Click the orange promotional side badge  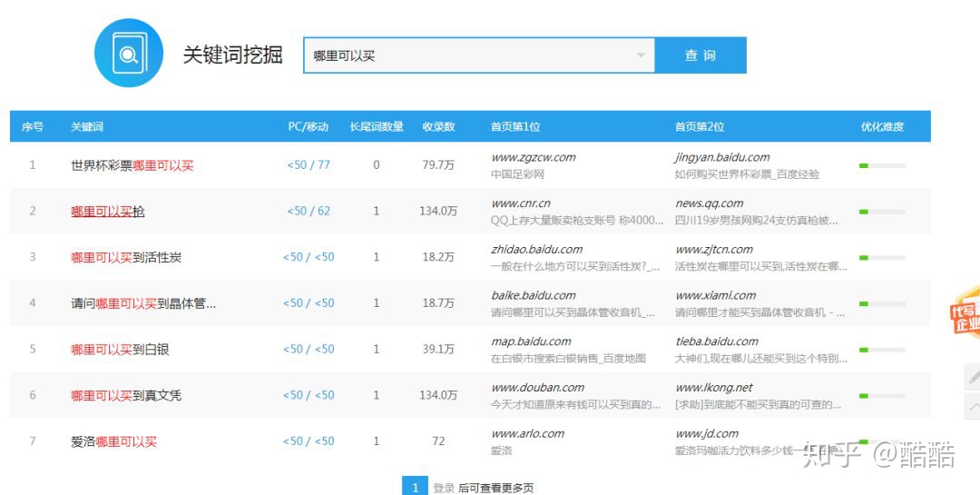pyautogui.click(x=965, y=313)
